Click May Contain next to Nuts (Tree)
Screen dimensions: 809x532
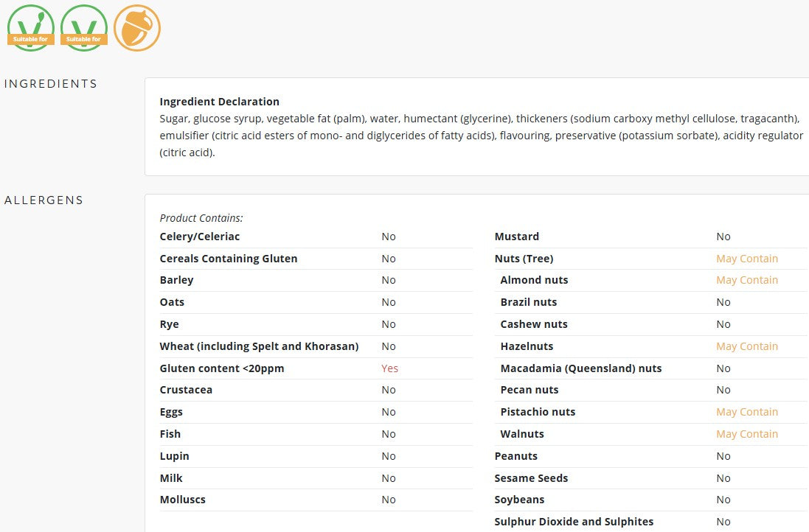746,259
